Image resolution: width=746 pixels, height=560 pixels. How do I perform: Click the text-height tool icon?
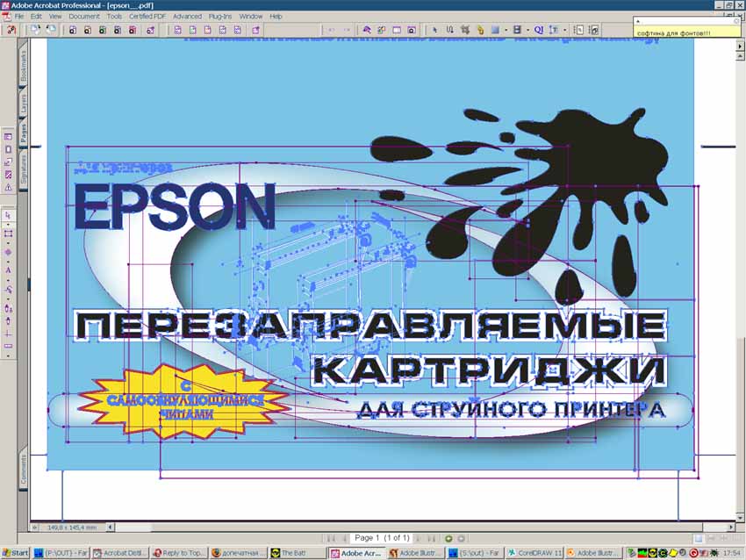pos(554,30)
